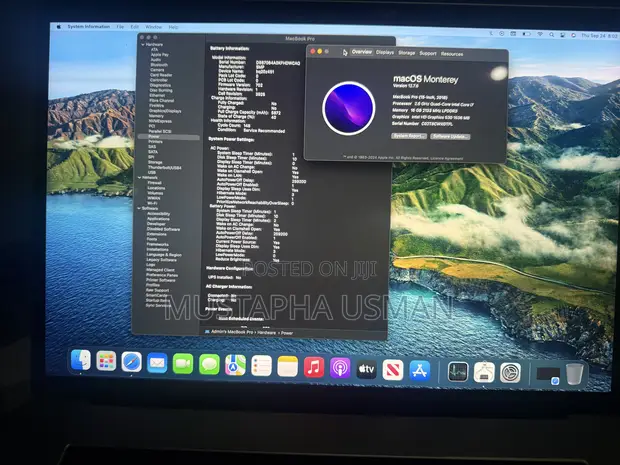The height and width of the screenshot is (465, 620).
Task: Switch to the Support tab
Action: click(x=427, y=53)
